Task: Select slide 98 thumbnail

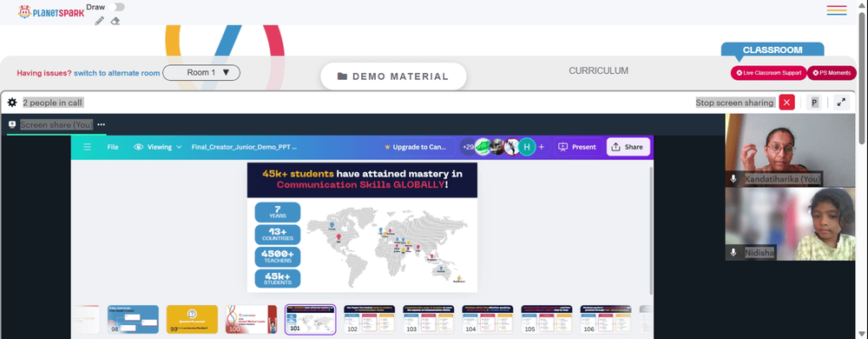Action: (133, 320)
